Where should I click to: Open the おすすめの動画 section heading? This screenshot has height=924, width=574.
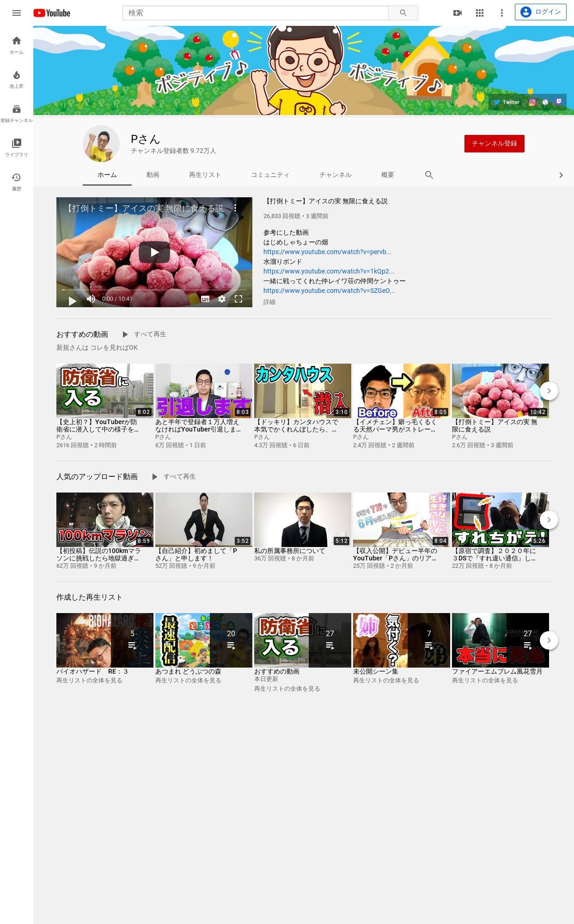click(82, 334)
